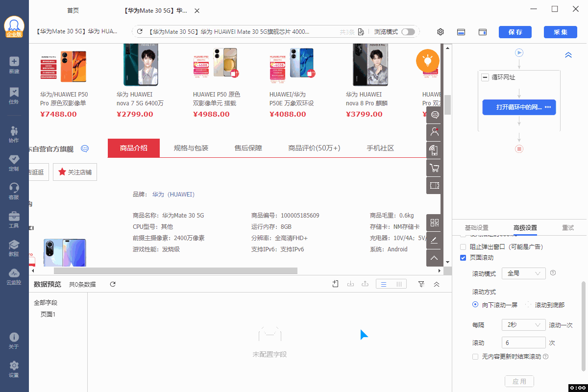This screenshot has height=392, width=588.
Task: Click the 保存 button
Action: 515,32
